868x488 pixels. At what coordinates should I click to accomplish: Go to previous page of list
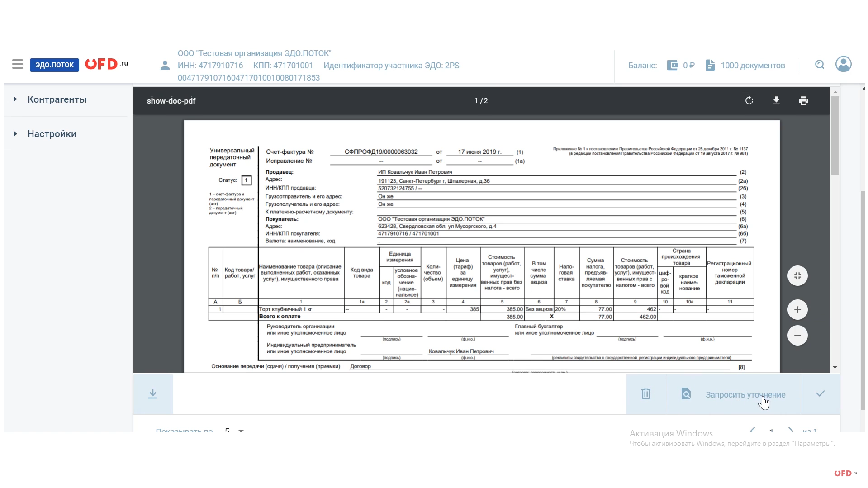coord(752,430)
